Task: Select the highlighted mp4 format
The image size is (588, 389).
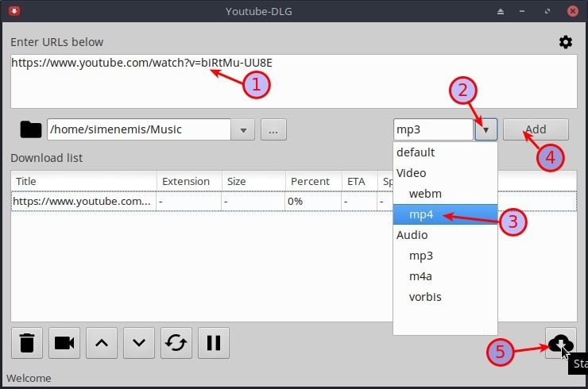Action: pyautogui.click(x=445, y=214)
